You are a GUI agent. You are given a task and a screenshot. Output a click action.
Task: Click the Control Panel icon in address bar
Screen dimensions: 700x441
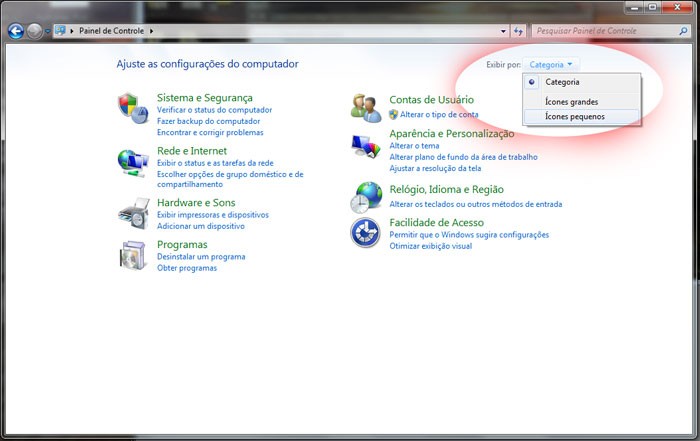(60, 30)
